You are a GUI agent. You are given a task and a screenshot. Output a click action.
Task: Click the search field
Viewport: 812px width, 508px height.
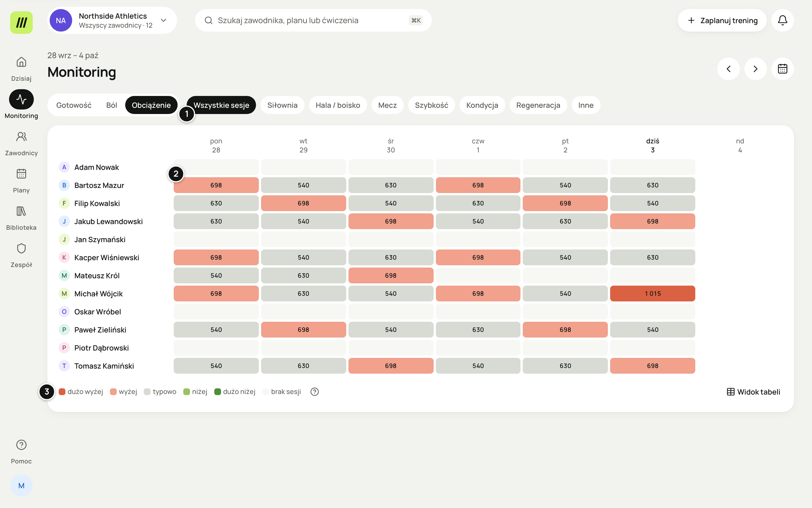[x=313, y=20]
